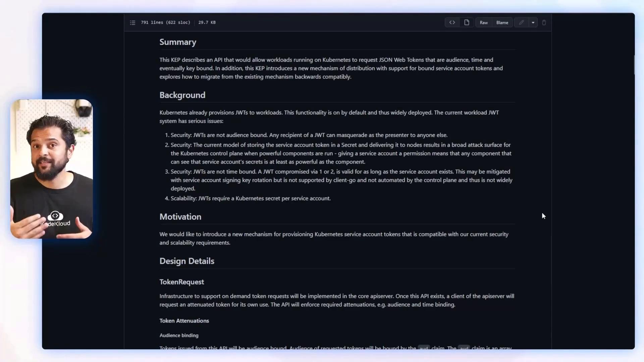Screen dimensions: 644x362
Task: Click list item 'Security: JWTs are not audience bound'
Action: click(x=309, y=135)
